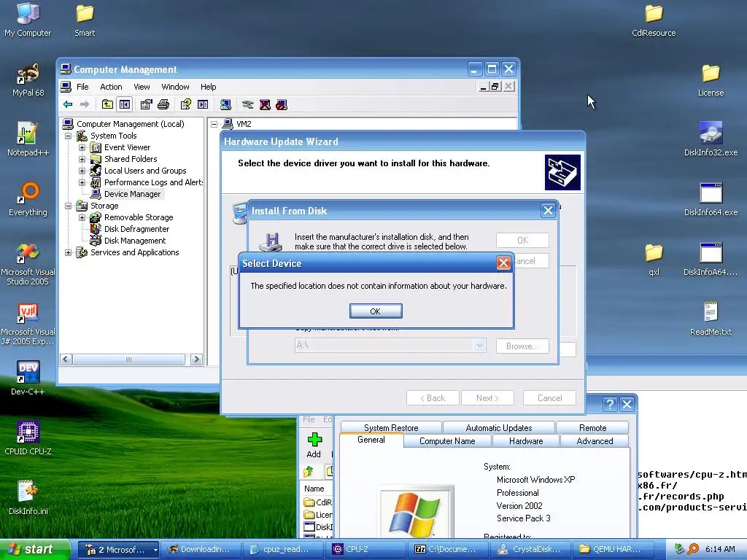
Task: Switch to the Remote tab
Action: 592,427
